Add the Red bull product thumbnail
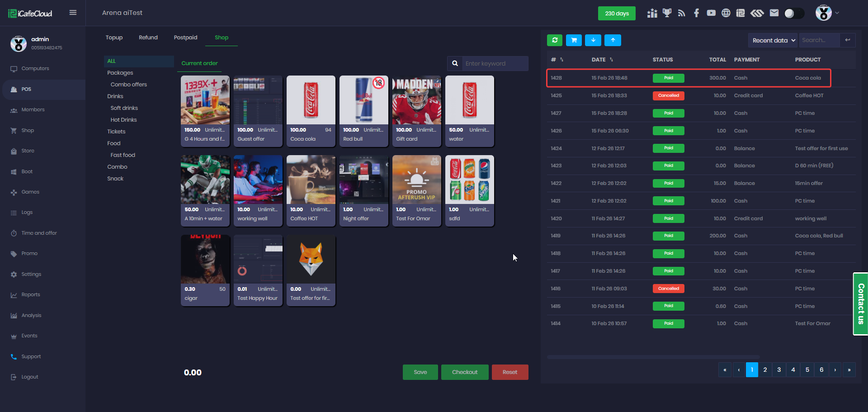The height and width of the screenshot is (412, 868). coord(363,100)
